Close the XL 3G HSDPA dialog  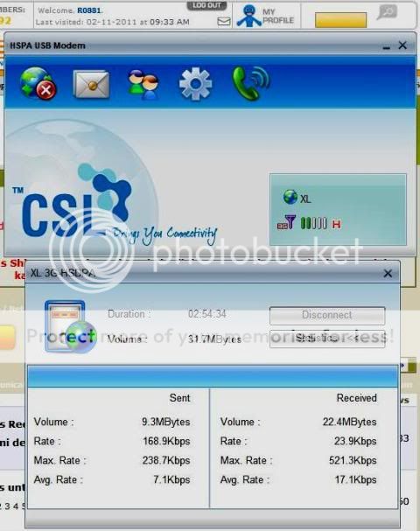tap(388, 273)
